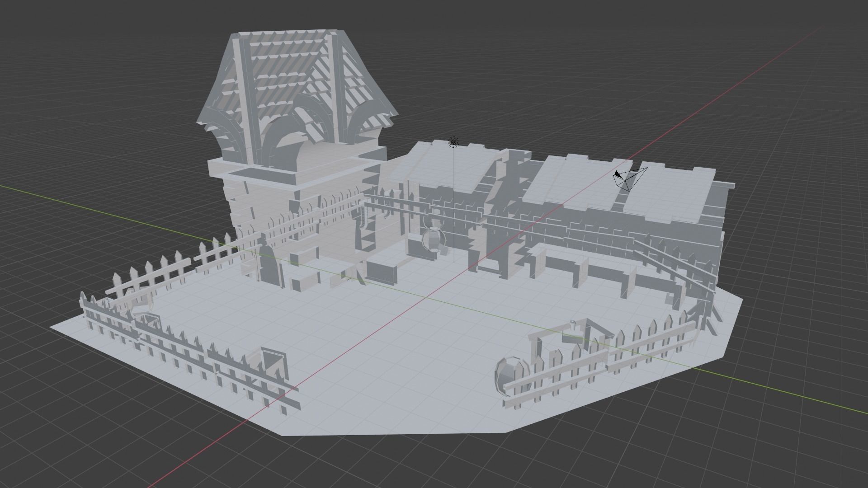Select the point light above the building
868x488 pixels.
(x=453, y=142)
